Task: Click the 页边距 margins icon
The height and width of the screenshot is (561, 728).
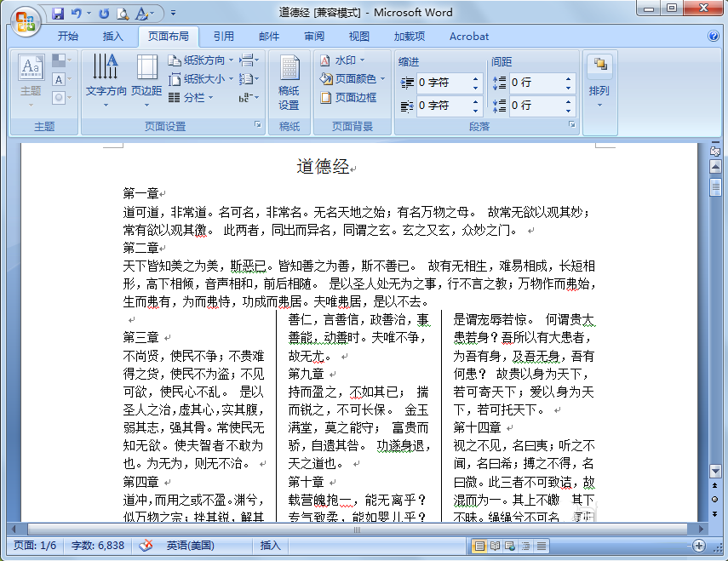Action: tap(146, 76)
